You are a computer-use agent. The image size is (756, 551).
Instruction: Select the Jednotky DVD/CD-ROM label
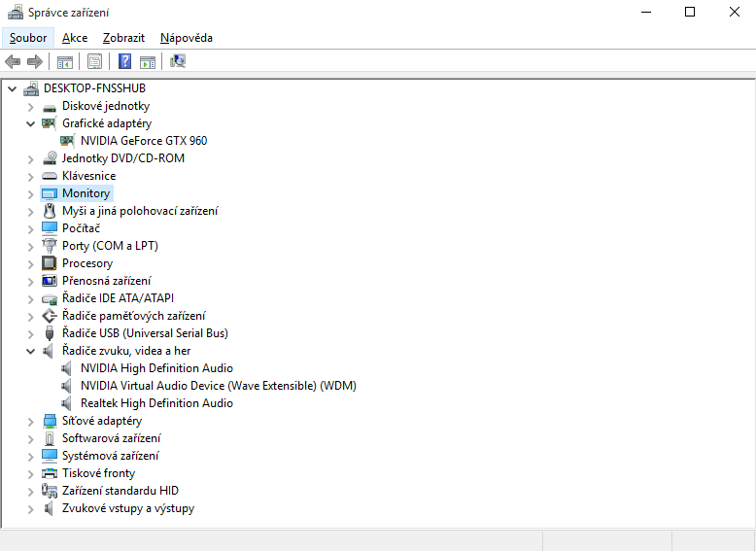pyautogui.click(x=123, y=158)
